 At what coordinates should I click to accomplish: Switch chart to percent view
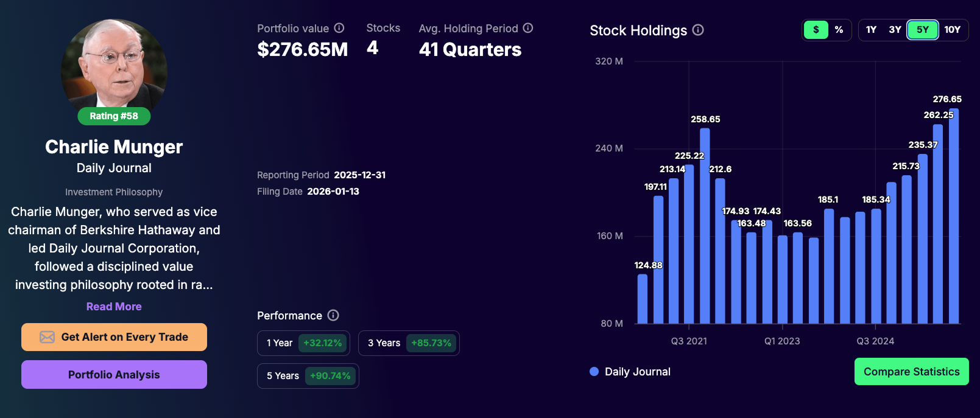coord(839,30)
